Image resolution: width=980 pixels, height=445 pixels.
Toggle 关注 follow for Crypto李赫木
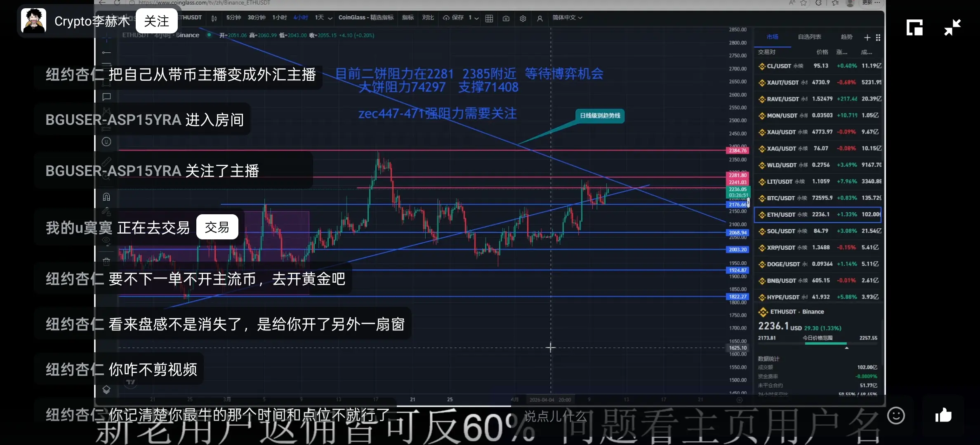click(156, 21)
